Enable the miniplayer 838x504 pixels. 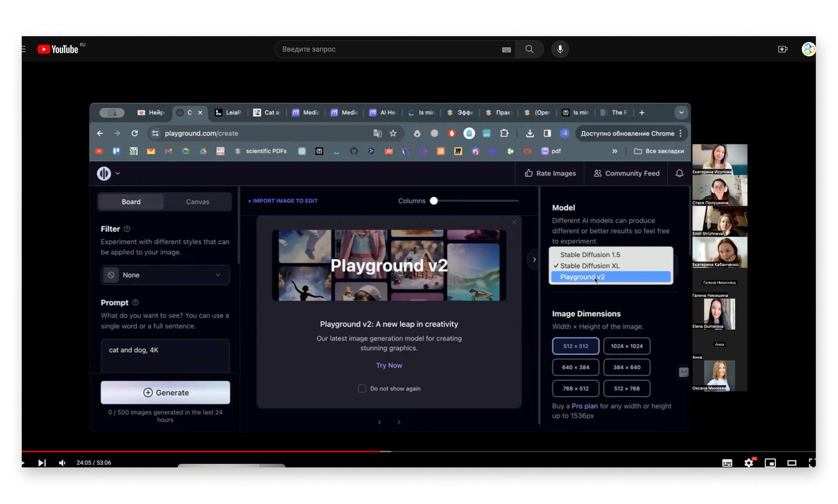(x=770, y=463)
